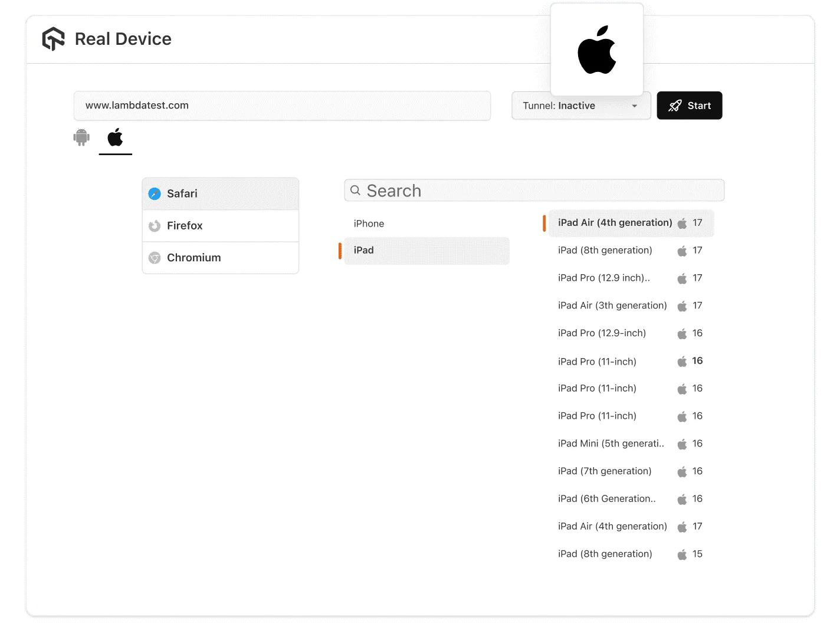
Task: Select iPad Pro (12.9-inch) version 16
Action: [x=631, y=333]
